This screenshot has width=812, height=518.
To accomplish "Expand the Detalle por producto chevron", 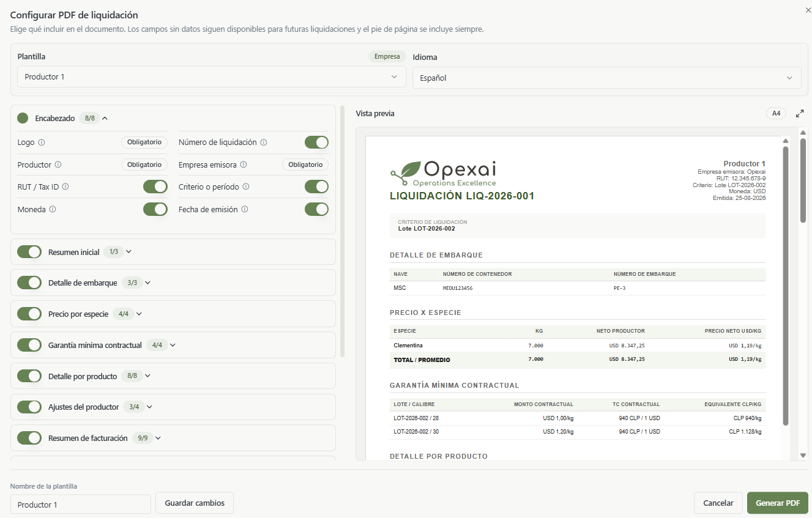I will point(147,376).
